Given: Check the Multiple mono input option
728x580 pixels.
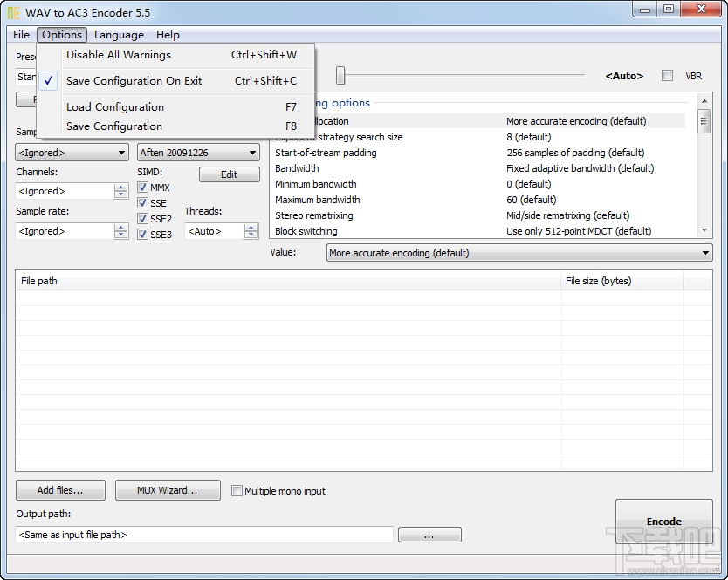Looking at the screenshot, I should 237,491.
